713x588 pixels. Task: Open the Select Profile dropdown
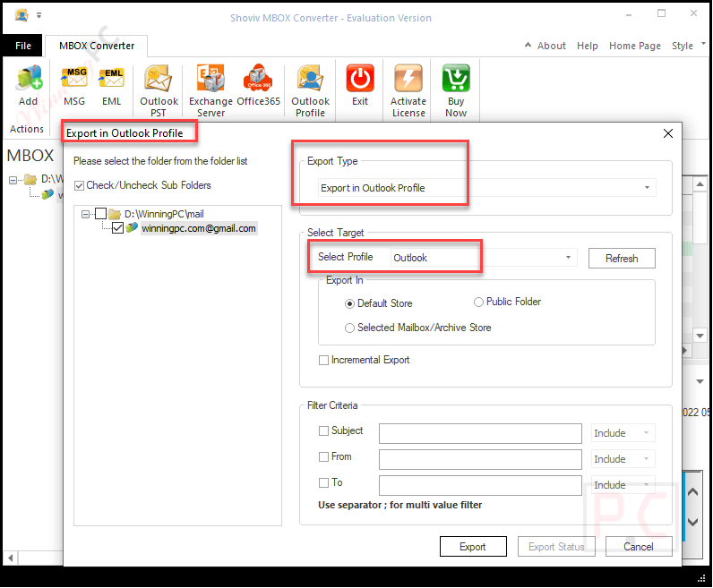click(484, 258)
